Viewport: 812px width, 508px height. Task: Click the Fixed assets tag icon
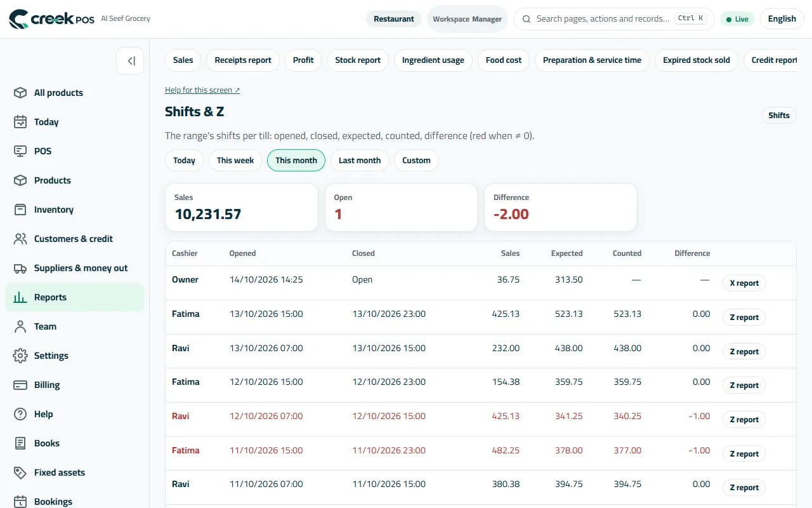20,472
